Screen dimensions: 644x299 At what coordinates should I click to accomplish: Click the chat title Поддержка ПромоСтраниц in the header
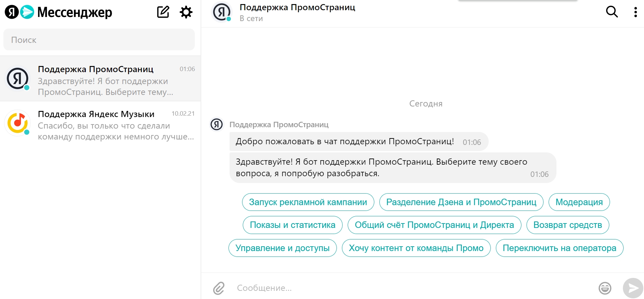297,7
